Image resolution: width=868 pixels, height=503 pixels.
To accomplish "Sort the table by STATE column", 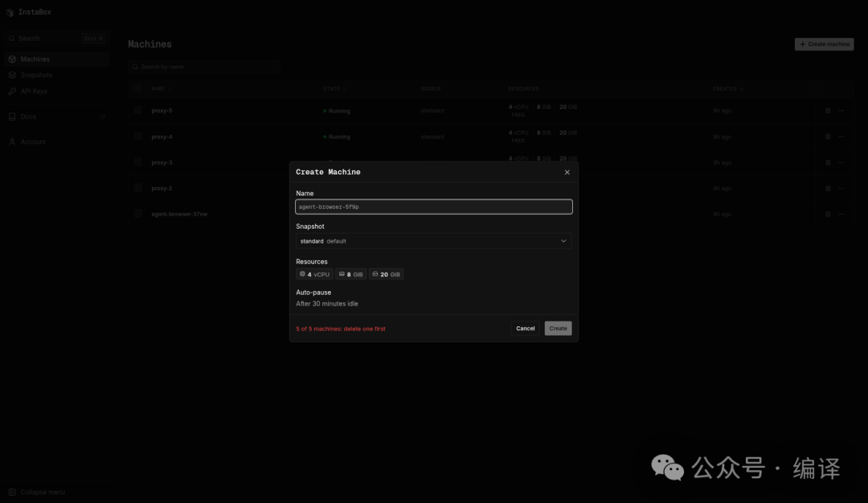I will coord(335,88).
